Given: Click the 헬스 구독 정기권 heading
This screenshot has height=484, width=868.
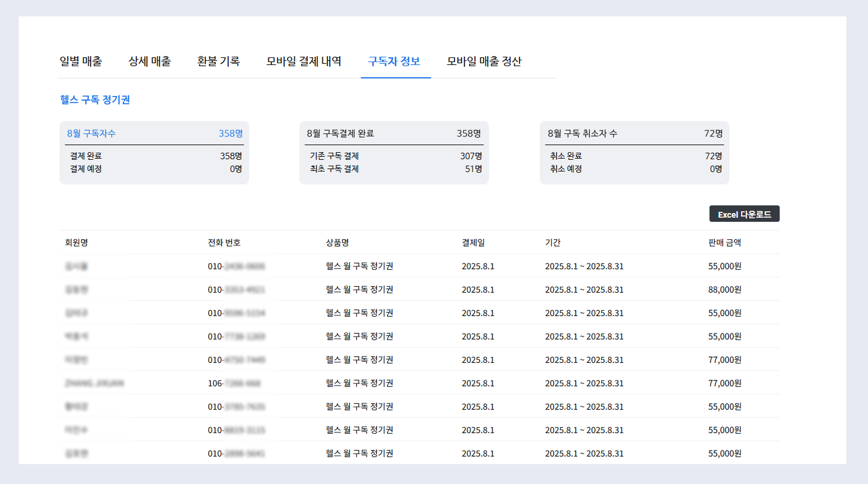Looking at the screenshot, I should (x=95, y=99).
